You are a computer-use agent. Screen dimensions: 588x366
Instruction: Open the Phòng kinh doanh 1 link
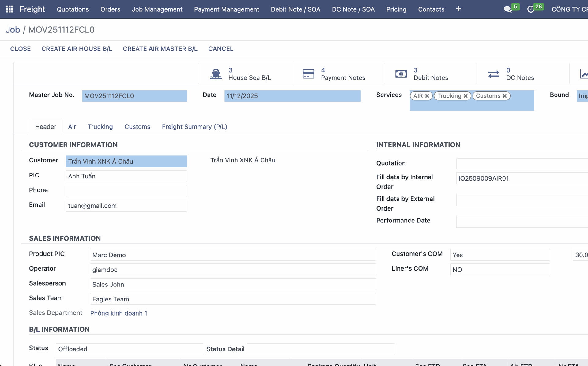point(119,313)
